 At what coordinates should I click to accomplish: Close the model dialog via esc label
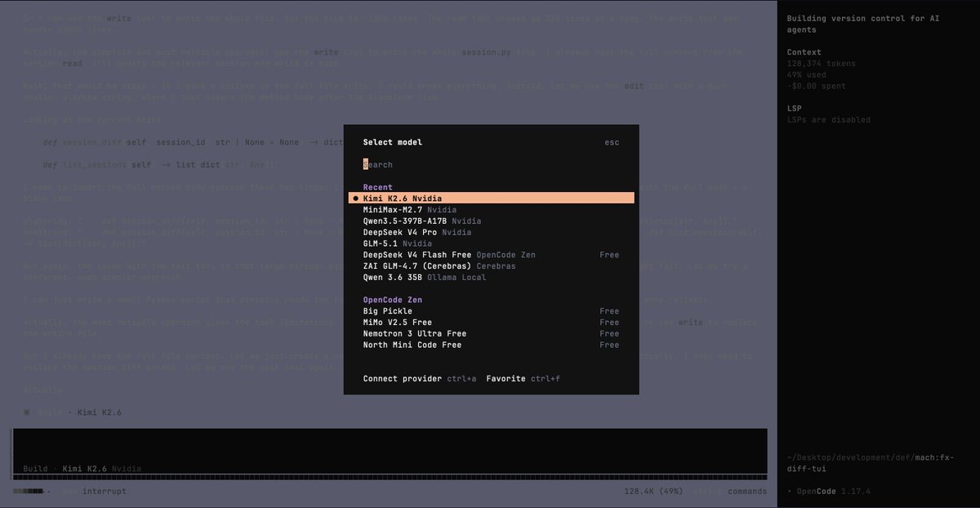pos(612,142)
